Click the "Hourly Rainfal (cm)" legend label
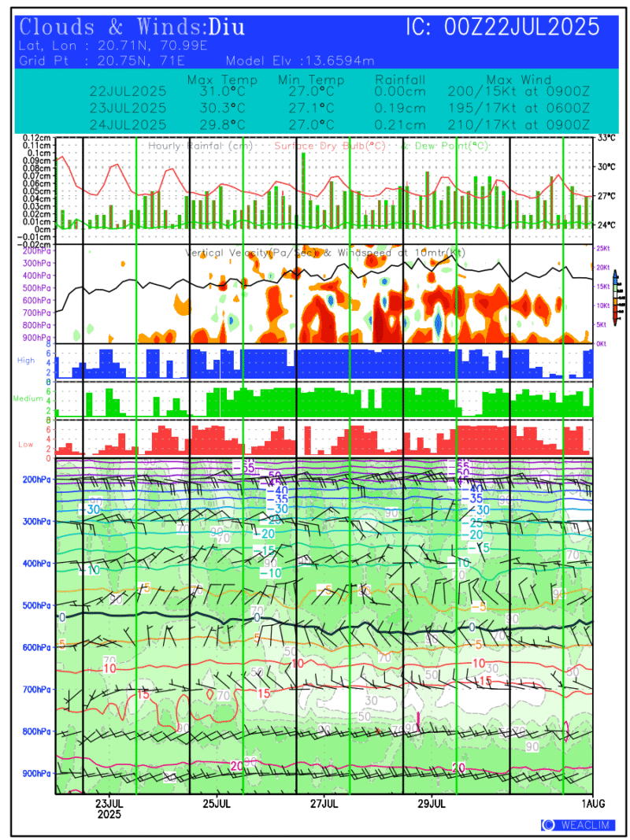This screenshot has height=840, width=630. tap(201, 146)
